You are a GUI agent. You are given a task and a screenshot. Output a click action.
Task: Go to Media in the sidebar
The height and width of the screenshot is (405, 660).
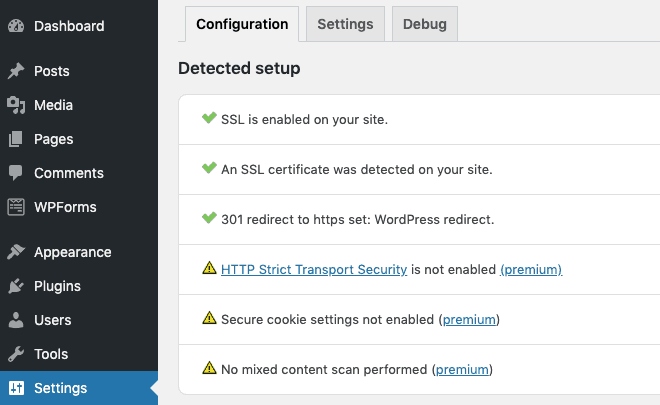[x=79, y=105]
